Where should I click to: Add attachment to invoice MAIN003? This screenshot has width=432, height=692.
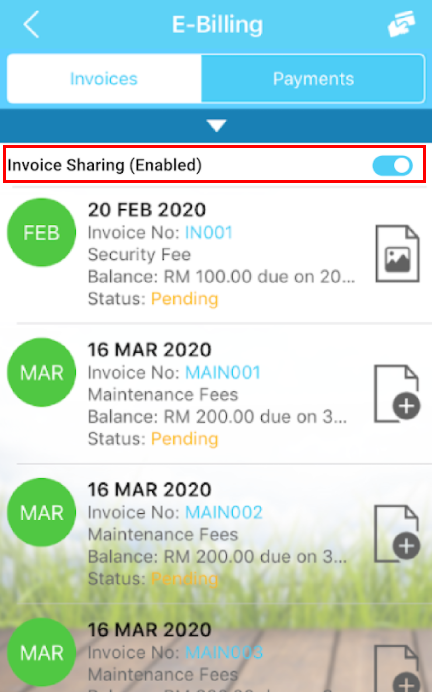[x=397, y=668]
